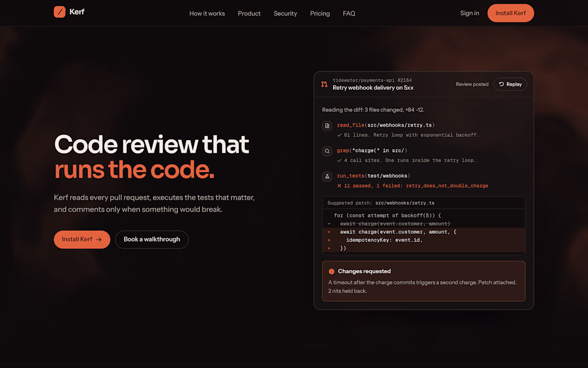This screenshot has height=368, width=588.
Task: Click the Sign in link
Action: click(x=469, y=13)
